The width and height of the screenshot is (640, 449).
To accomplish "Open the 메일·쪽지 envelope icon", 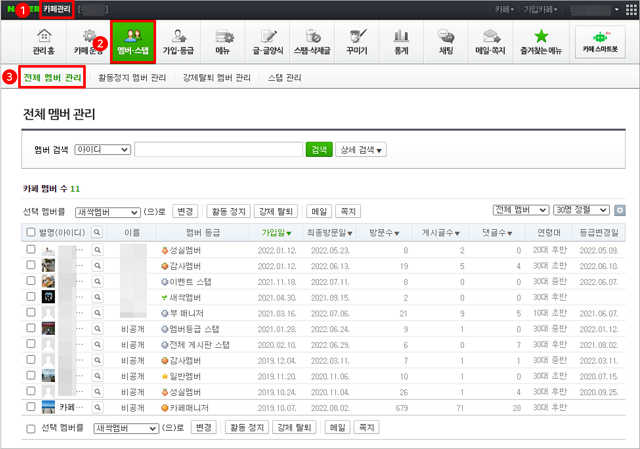I will coord(491,36).
